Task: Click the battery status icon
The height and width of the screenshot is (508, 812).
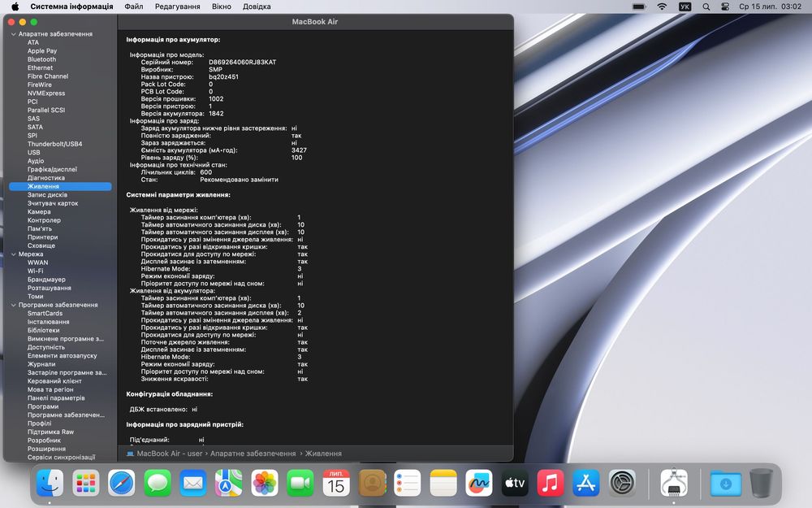Action: [x=639, y=7]
